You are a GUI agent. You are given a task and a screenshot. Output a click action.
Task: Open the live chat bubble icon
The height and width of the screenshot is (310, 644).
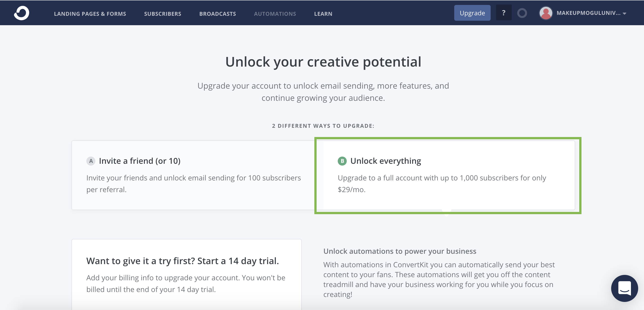(x=624, y=288)
